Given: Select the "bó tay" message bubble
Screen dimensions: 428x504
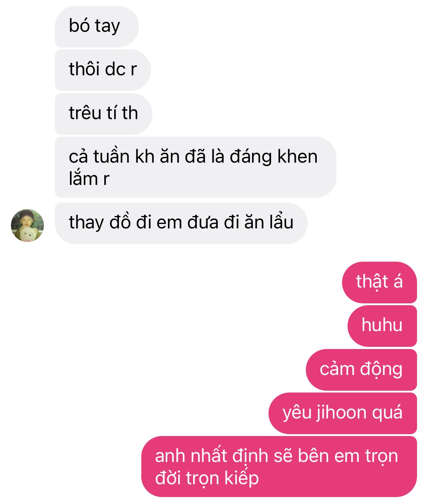Looking at the screenshot, I should tap(97, 27).
